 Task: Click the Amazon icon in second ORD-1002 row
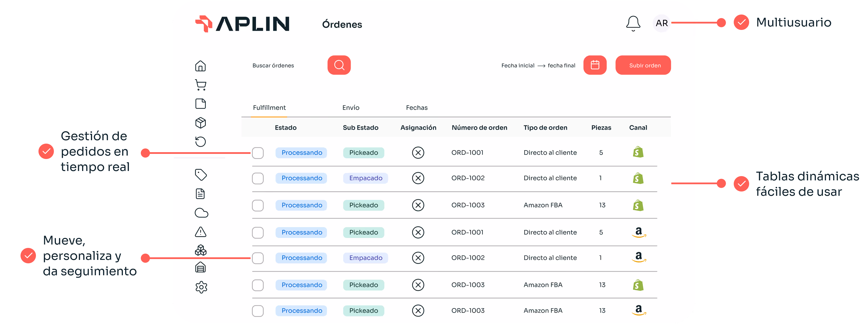638,257
